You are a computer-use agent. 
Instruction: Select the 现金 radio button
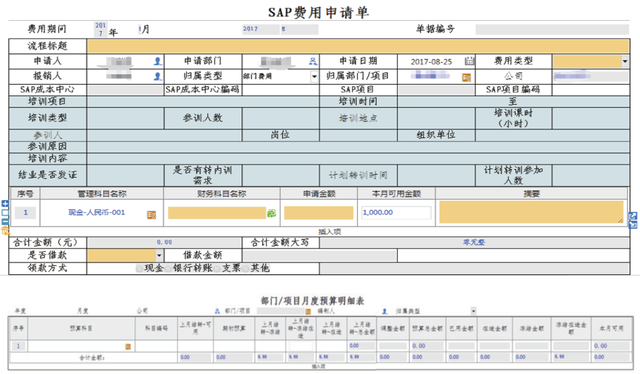(140, 269)
